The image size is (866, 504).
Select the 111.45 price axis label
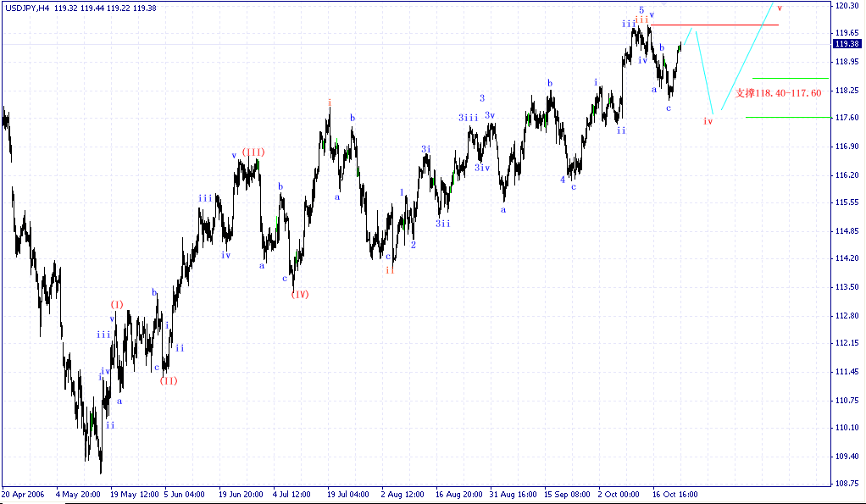coord(847,372)
